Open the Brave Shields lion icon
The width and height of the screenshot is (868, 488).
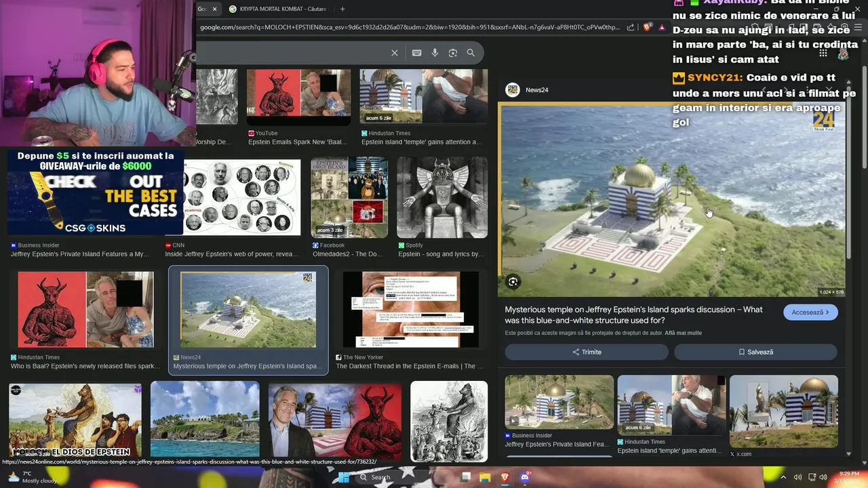(647, 27)
